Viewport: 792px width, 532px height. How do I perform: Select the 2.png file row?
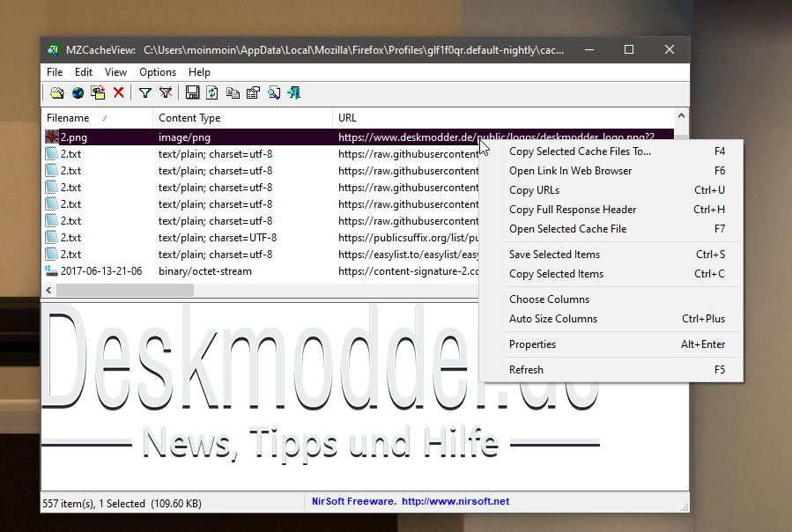pyautogui.click(x=358, y=137)
